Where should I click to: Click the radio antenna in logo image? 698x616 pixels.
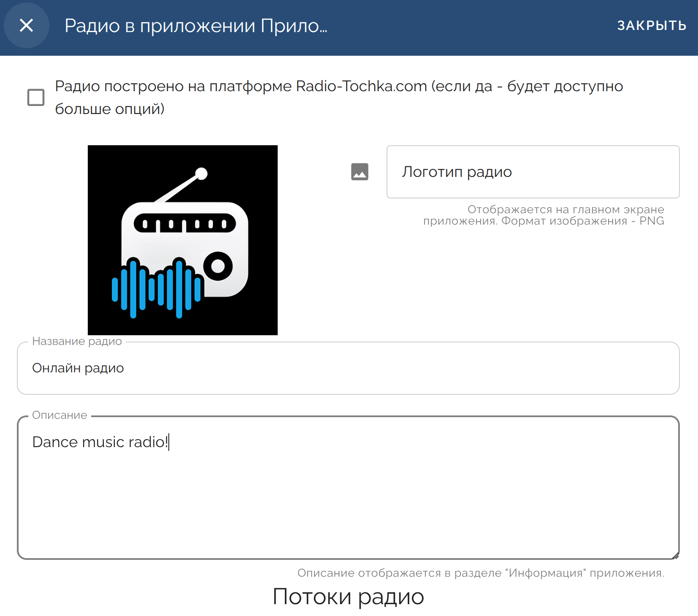click(x=182, y=186)
